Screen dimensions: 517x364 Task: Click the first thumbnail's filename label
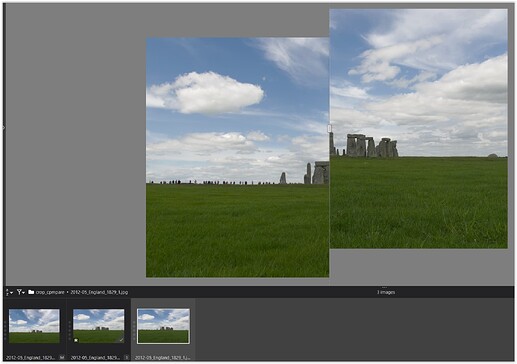click(x=31, y=358)
